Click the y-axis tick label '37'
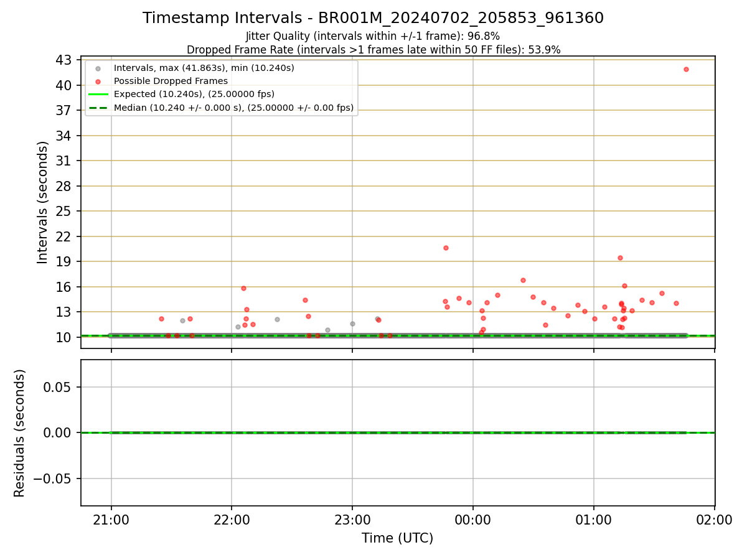The image size is (747, 560). point(64,111)
